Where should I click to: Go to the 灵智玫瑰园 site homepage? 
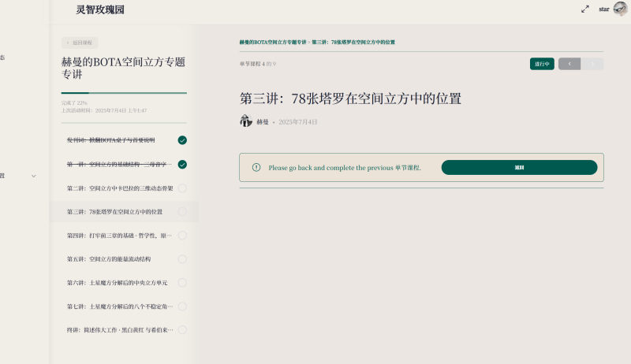[x=100, y=9]
